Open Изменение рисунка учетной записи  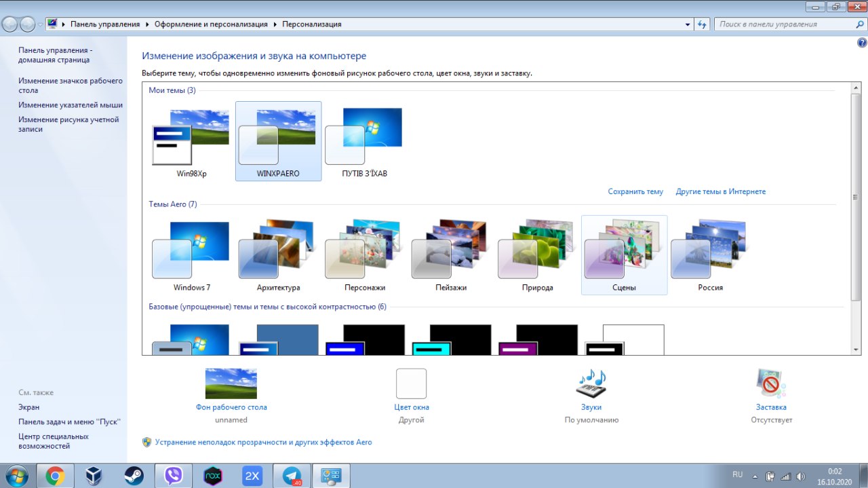68,124
